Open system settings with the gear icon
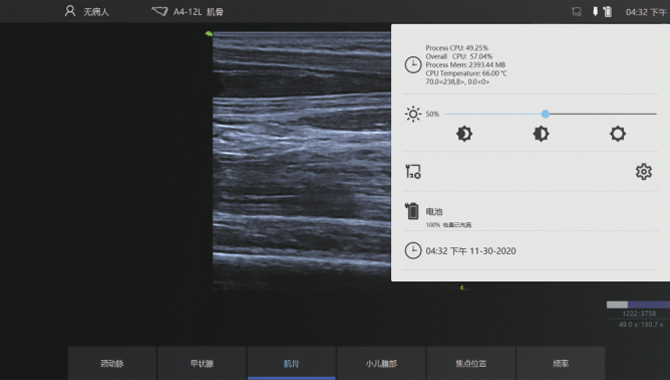Screen dimensions: 670x380 coord(644,171)
